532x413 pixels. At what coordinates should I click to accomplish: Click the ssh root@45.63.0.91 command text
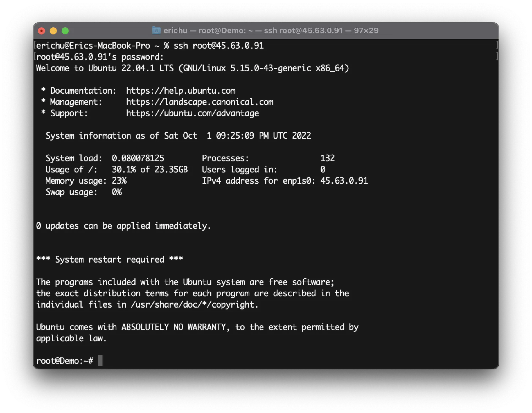[218, 46]
